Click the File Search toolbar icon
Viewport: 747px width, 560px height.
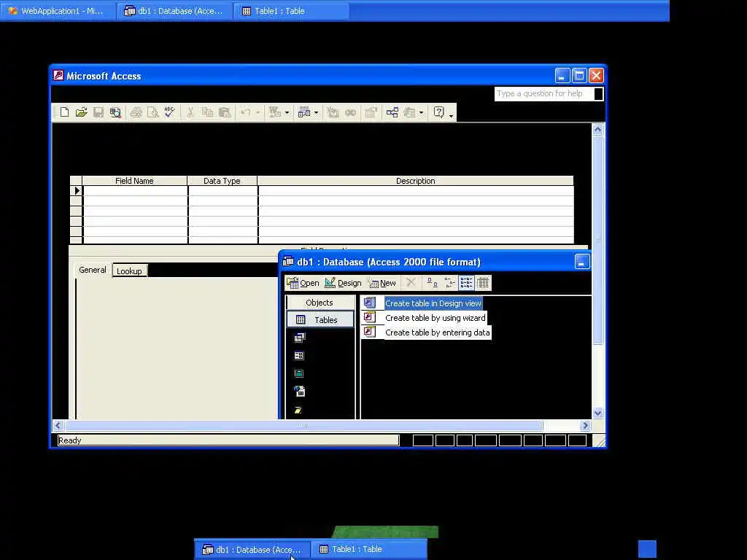pos(115,112)
